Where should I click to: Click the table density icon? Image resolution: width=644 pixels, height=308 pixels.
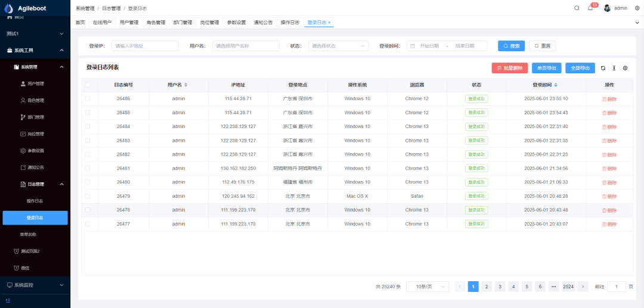coord(614,68)
